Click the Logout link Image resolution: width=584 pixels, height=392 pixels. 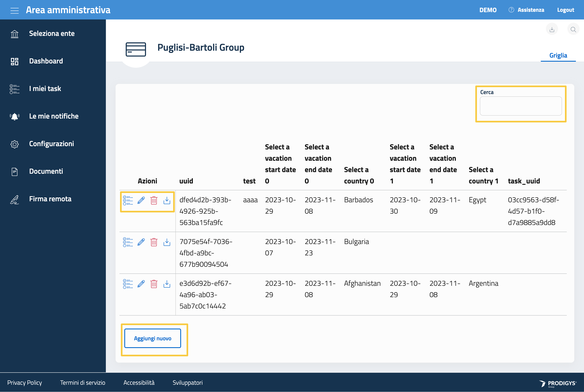[566, 10]
